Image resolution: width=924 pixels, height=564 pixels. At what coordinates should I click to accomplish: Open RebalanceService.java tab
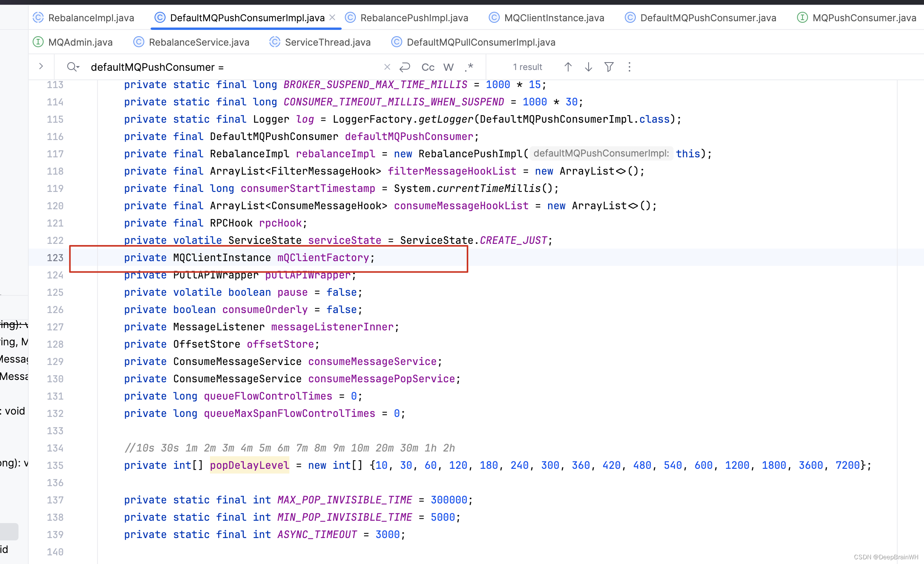click(191, 42)
